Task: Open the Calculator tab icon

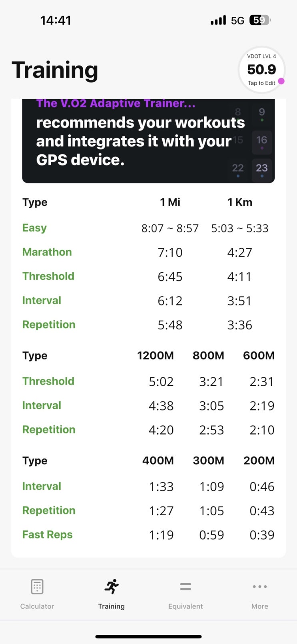Action: coord(37,587)
